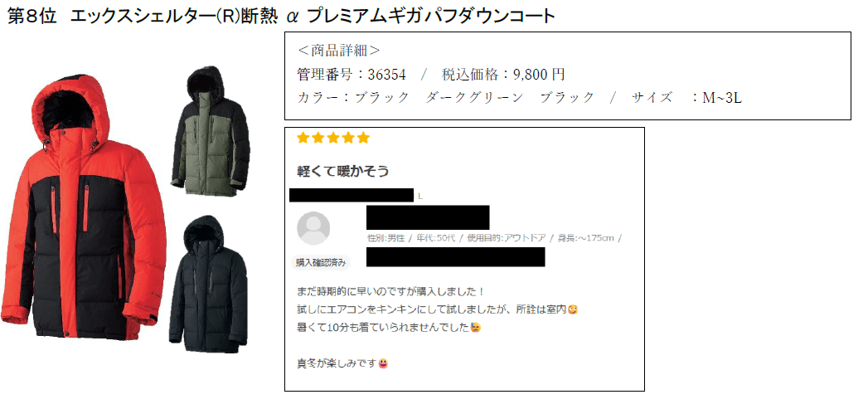Click the large red and black coat image

tap(84, 207)
